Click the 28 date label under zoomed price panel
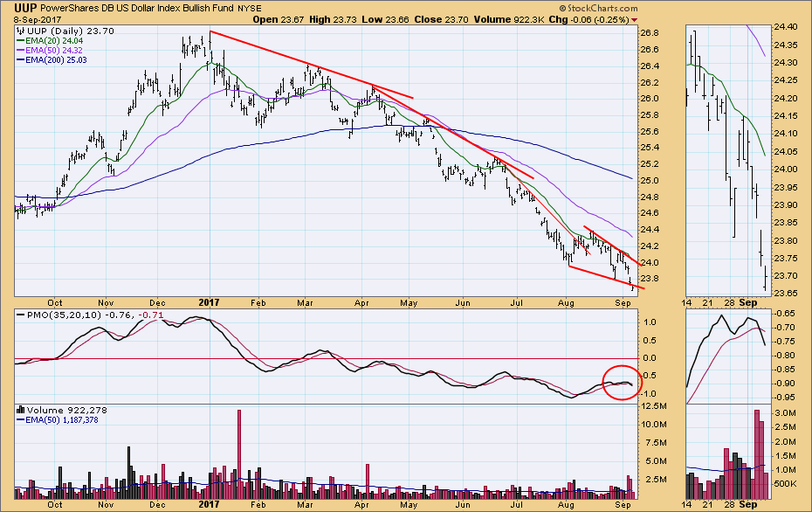The width and height of the screenshot is (812, 512). [729, 302]
